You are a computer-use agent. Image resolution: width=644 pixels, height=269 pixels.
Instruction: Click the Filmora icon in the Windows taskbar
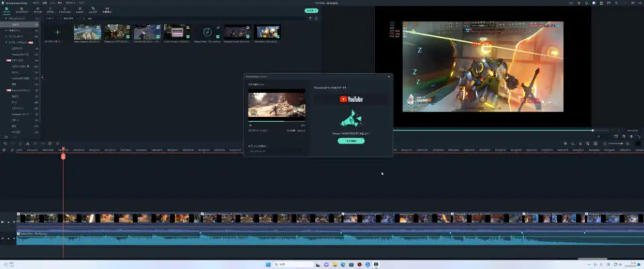click(375, 264)
